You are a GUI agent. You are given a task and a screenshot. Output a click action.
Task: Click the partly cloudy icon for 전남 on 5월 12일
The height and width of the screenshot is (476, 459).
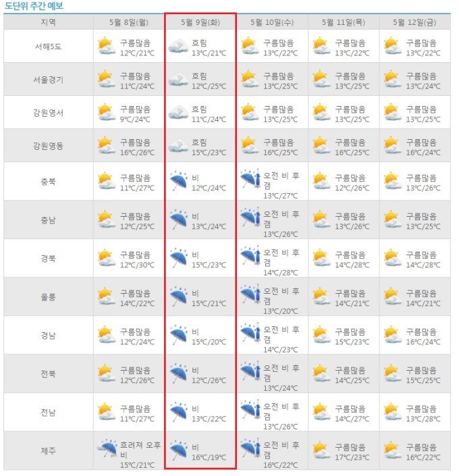point(393,413)
